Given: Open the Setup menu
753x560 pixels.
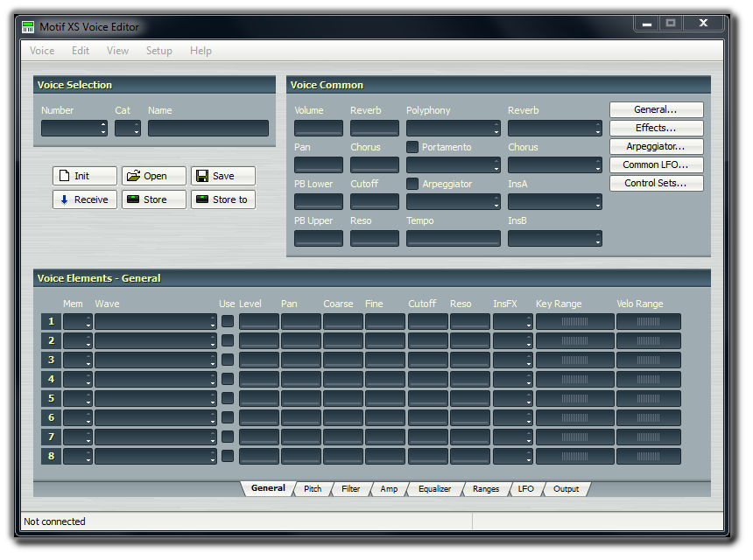Looking at the screenshot, I should tap(159, 51).
